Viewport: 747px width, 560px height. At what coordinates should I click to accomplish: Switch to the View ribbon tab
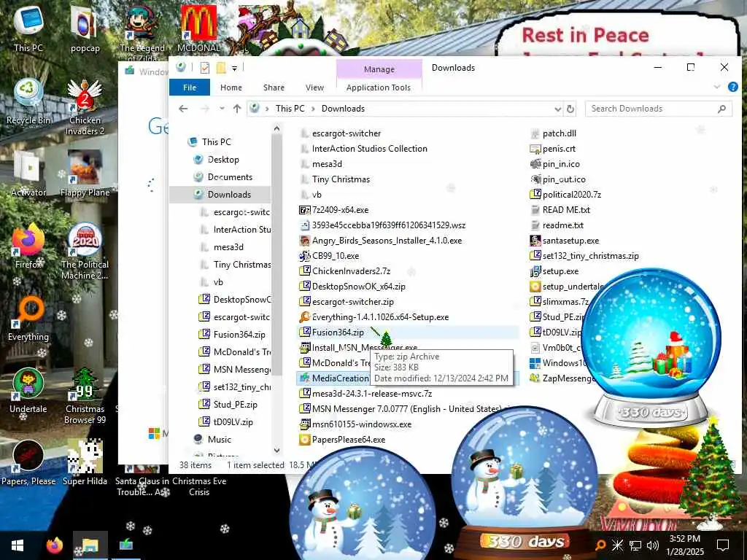coord(314,87)
